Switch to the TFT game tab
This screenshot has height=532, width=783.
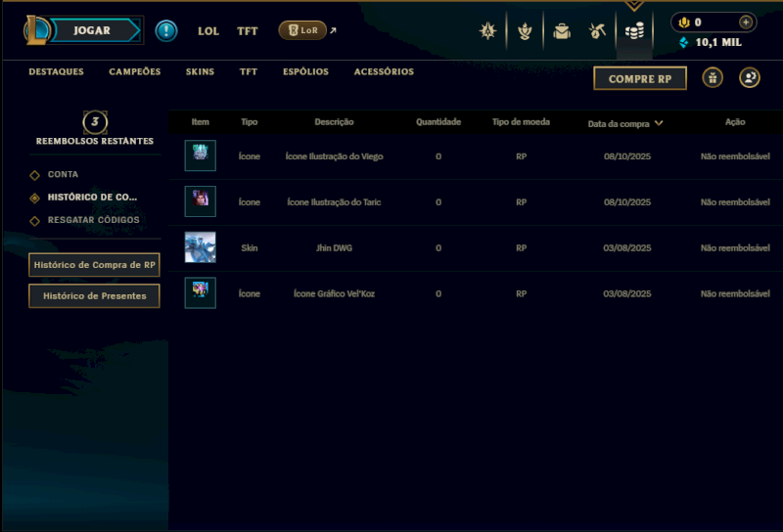248,31
